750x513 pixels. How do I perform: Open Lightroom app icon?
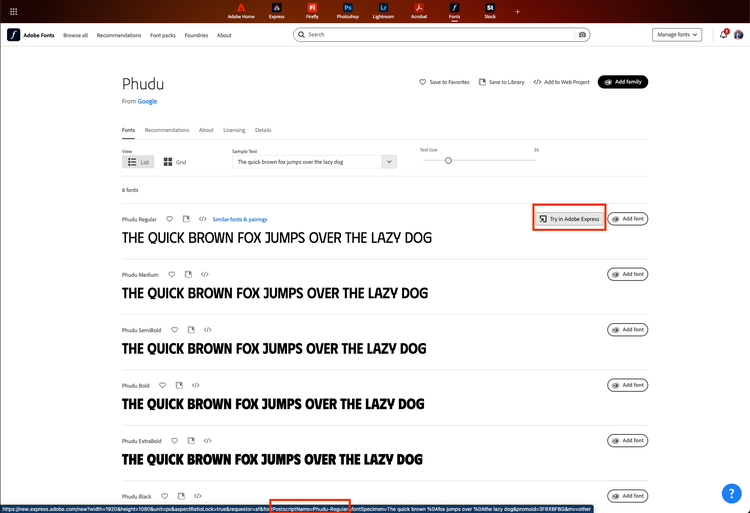click(x=383, y=11)
